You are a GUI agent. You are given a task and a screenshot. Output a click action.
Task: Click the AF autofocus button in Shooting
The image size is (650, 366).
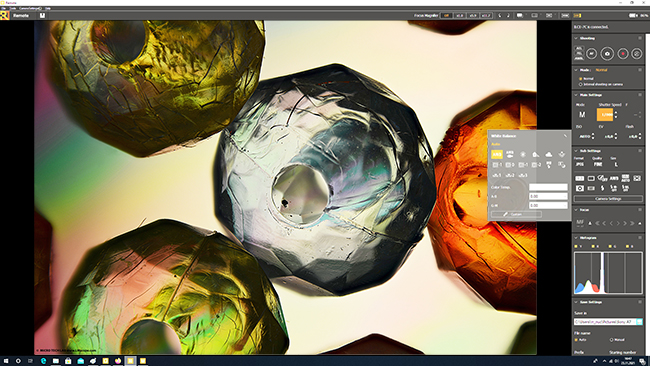pos(592,53)
